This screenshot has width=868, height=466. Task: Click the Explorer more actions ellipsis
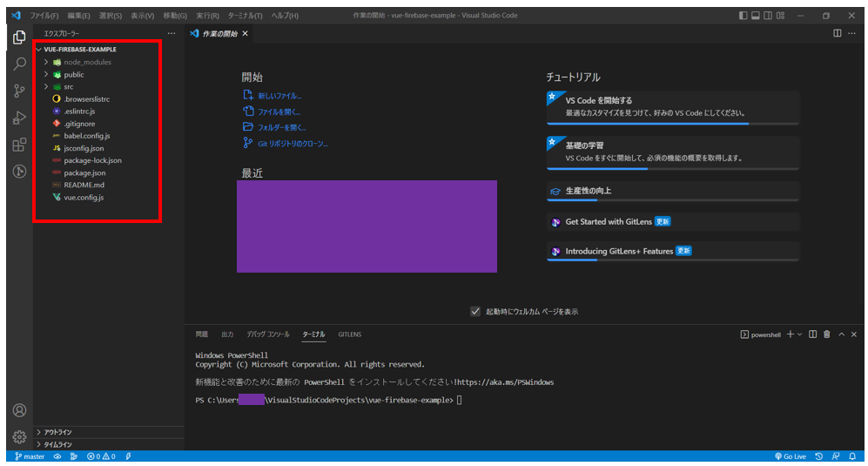point(172,33)
